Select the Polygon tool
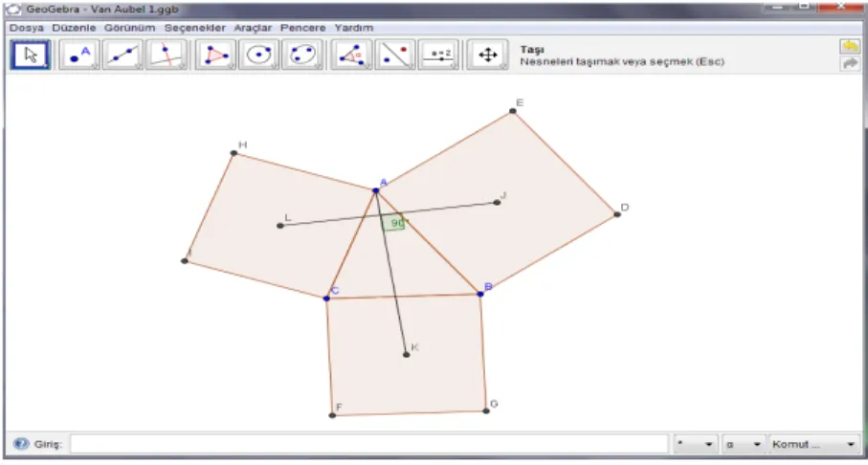 pos(216,55)
